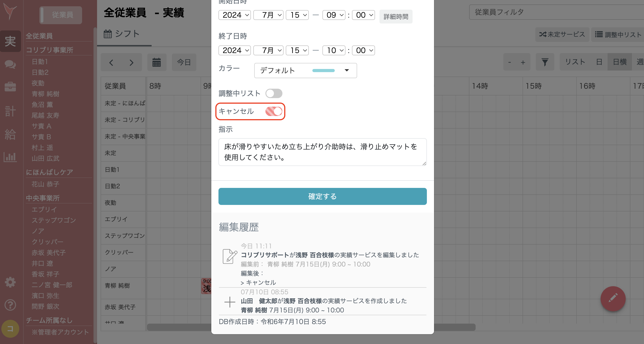Open the 計 timesheet sidebar icon
644x344 pixels.
tap(11, 111)
